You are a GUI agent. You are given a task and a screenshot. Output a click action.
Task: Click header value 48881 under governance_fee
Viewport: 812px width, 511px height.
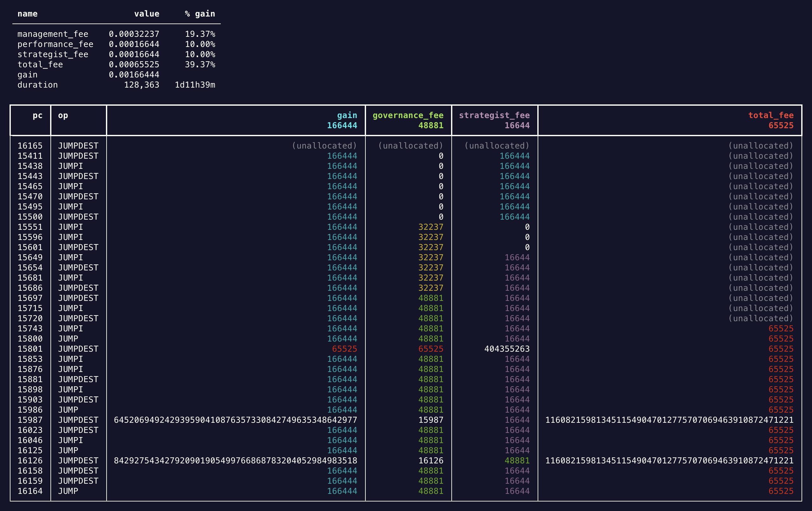pyautogui.click(x=431, y=126)
